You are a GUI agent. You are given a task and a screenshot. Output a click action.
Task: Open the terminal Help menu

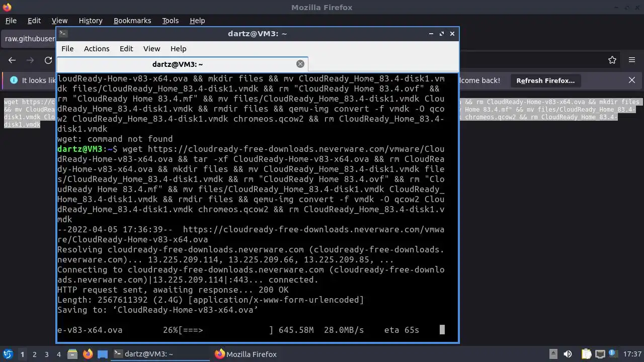click(179, 49)
